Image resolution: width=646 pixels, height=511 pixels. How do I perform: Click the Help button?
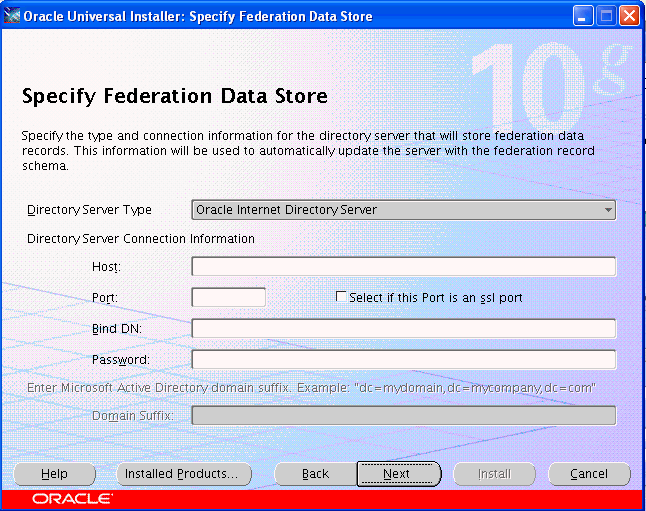[x=54, y=474]
